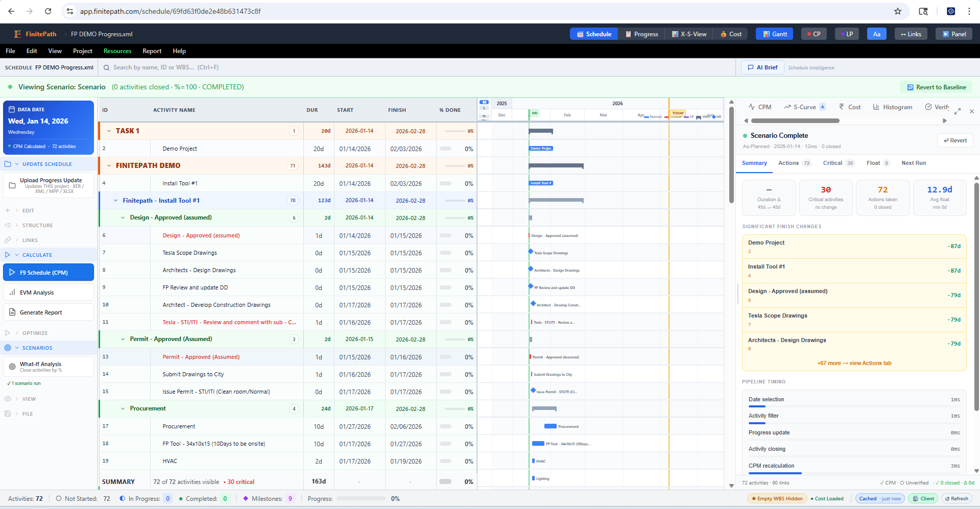Click the target icon beside SCENARIOS

click(x=8, y=348)
